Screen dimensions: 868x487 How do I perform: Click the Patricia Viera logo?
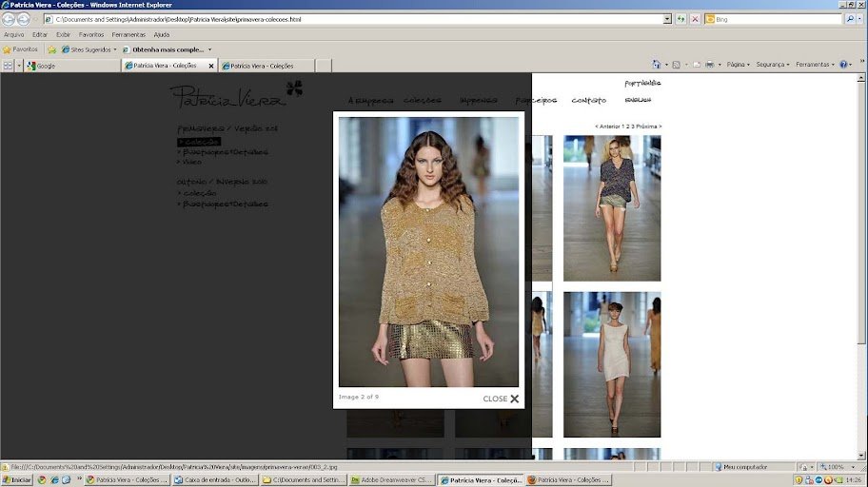click(x=236, y=94)
